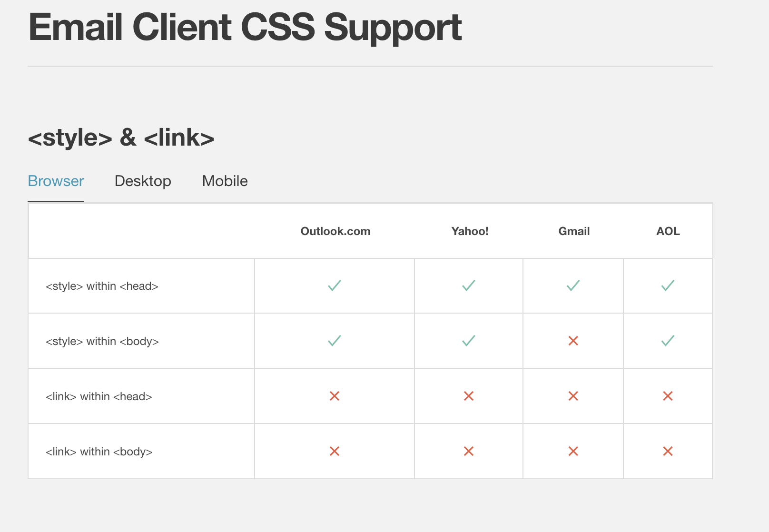Image resolution: width=769 pixels, height=532 pixels.
Task: Click the Yahoo! column header
Action: coord(470,231)
